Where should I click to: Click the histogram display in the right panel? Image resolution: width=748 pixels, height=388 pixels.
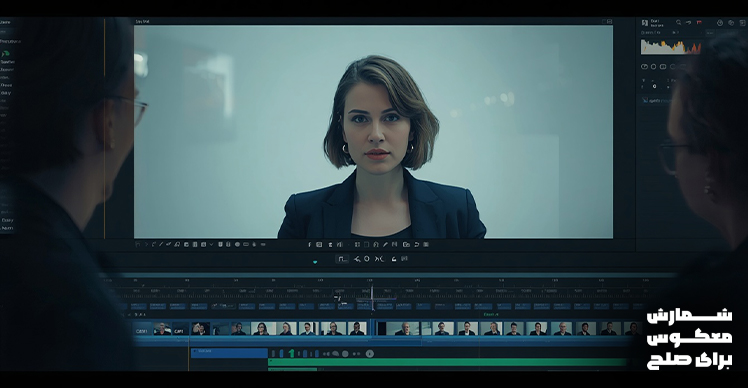pyautogui.click(x=671, y=46)
